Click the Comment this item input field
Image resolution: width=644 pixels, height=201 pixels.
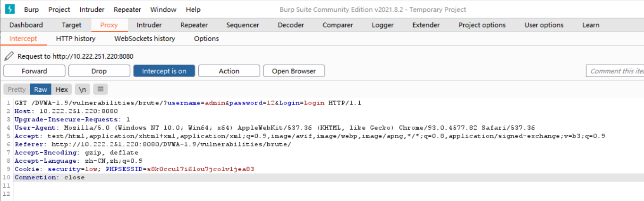coord(615,71)
